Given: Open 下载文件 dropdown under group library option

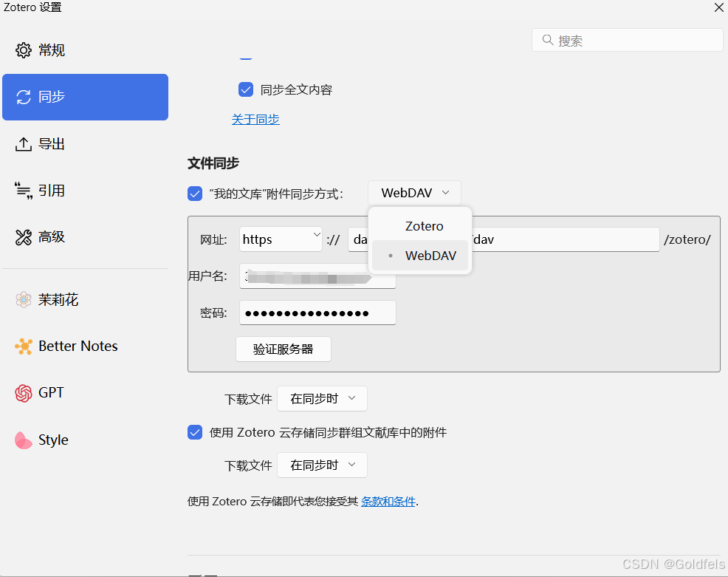Looking at the screenshot, I should pos(322,465).
